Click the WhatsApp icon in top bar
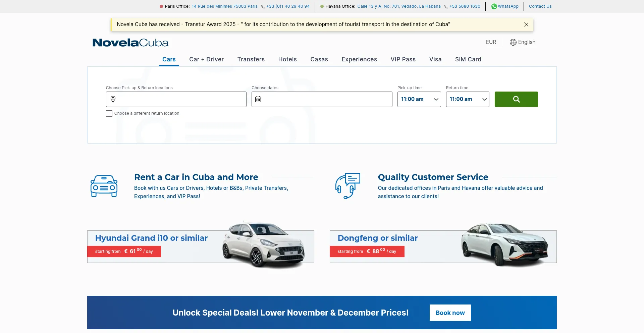This screenshot has width=644, height=333. (x=494, y=6)
